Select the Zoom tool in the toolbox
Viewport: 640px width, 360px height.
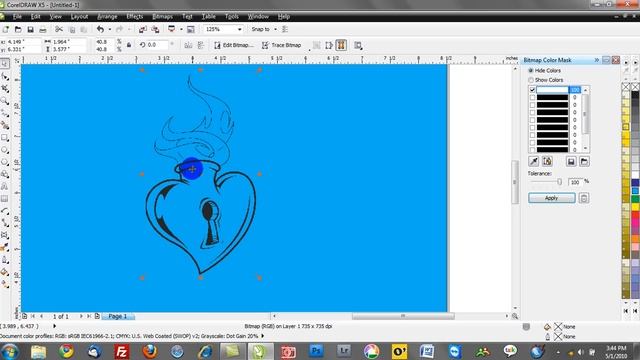[5, 101]
